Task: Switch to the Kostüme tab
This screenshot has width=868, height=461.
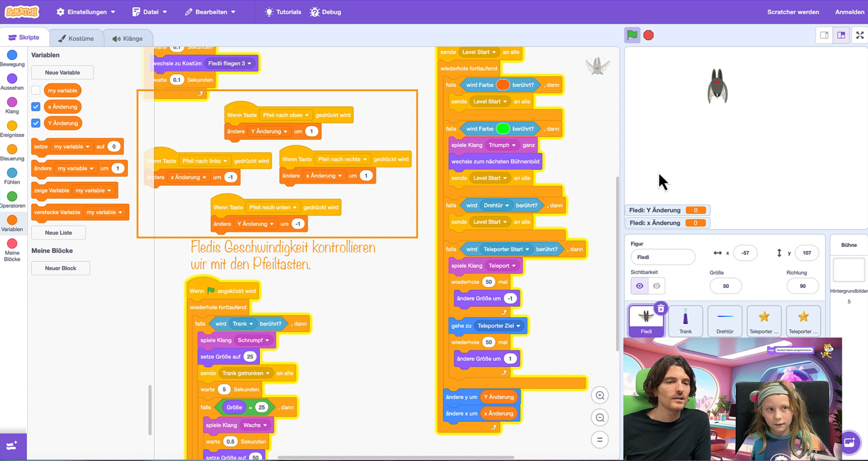Action: pyautogui.click(x=76, y=38)
